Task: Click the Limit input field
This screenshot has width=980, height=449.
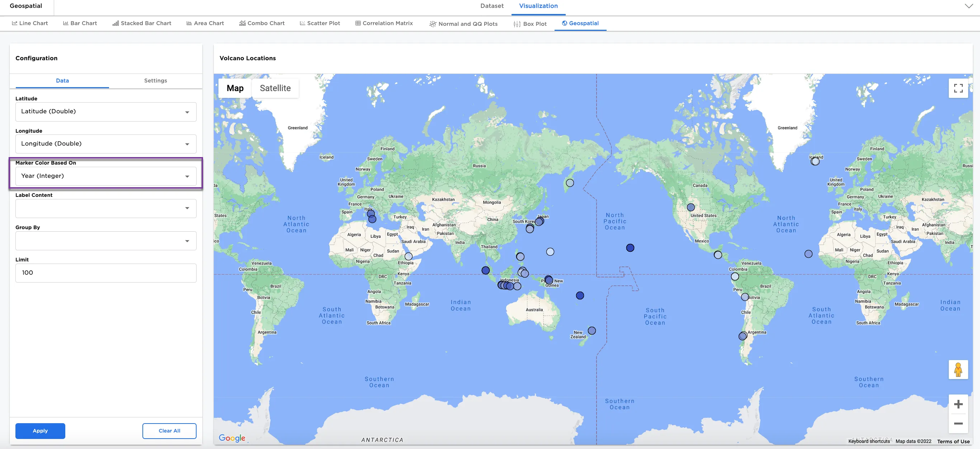Action: (x=106, y=273)
